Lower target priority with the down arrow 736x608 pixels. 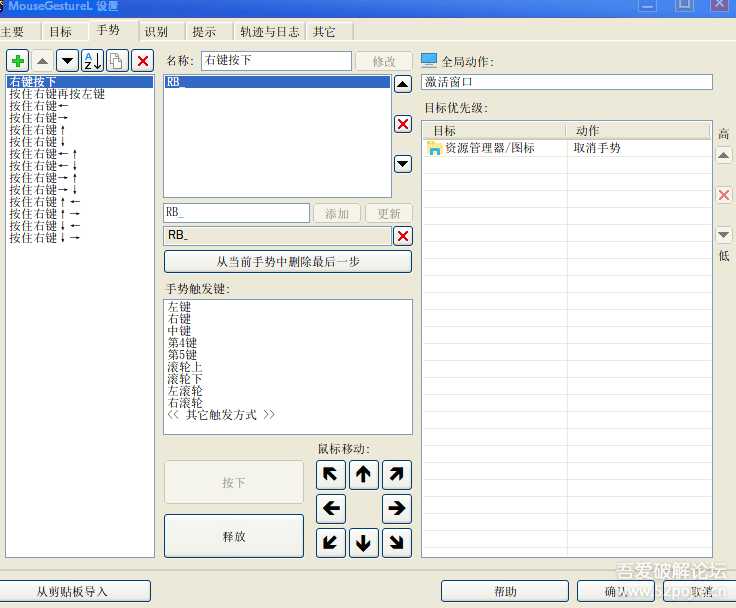[x=724, y=235]
